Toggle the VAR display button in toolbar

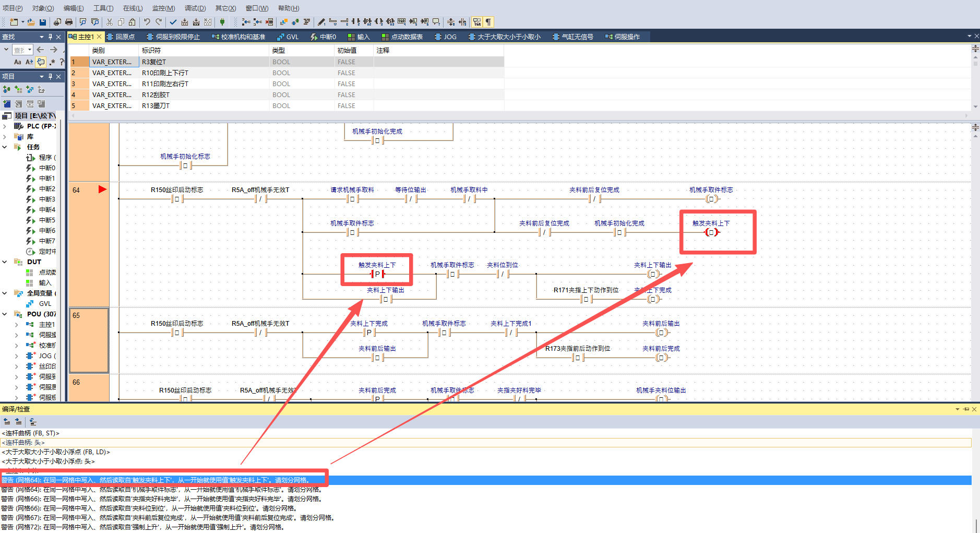pyautogui.click(x=477, y=22)
